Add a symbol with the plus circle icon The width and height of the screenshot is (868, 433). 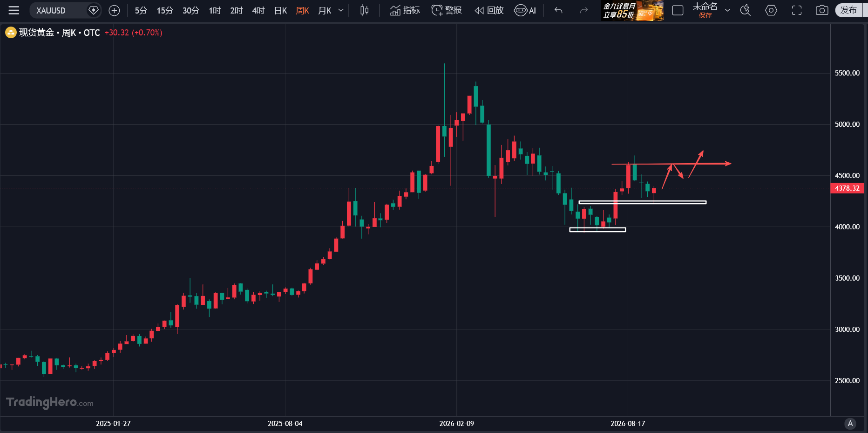114,10
